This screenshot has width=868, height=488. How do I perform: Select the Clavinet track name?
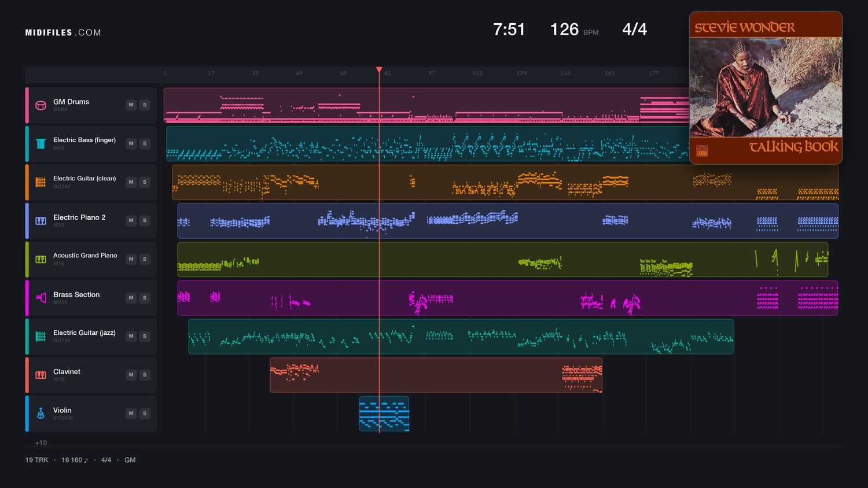pos(67,372)
